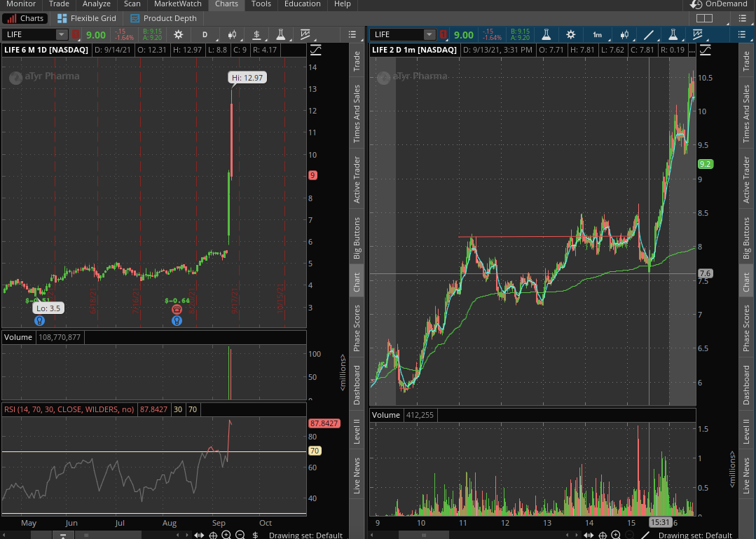Open the Scan menu tab
Viewport: 756px width, 539px height.
coord(132,4)
